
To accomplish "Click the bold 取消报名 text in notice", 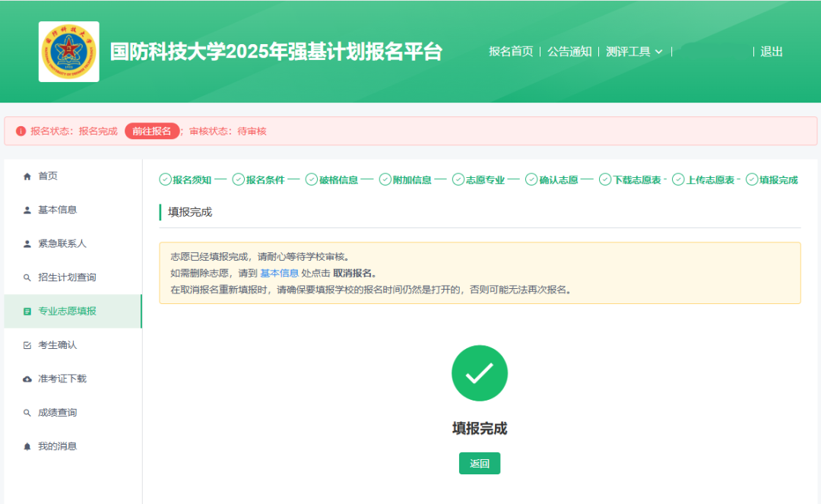I will point(353,273).
